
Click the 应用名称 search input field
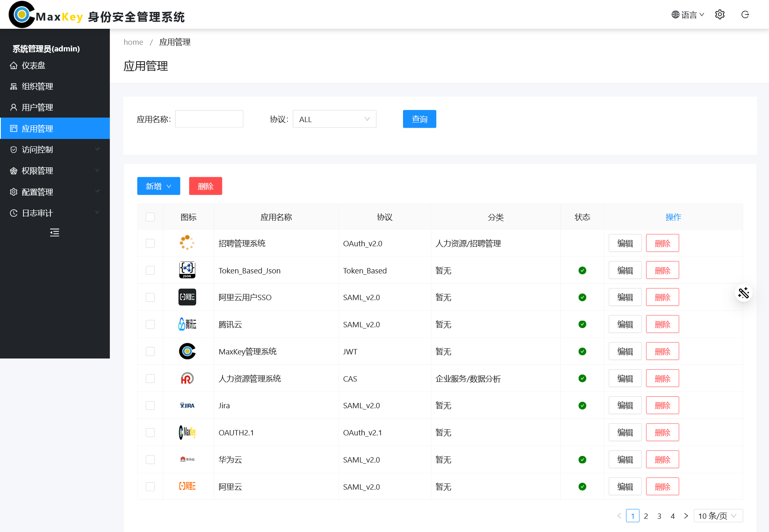point(209,119)
